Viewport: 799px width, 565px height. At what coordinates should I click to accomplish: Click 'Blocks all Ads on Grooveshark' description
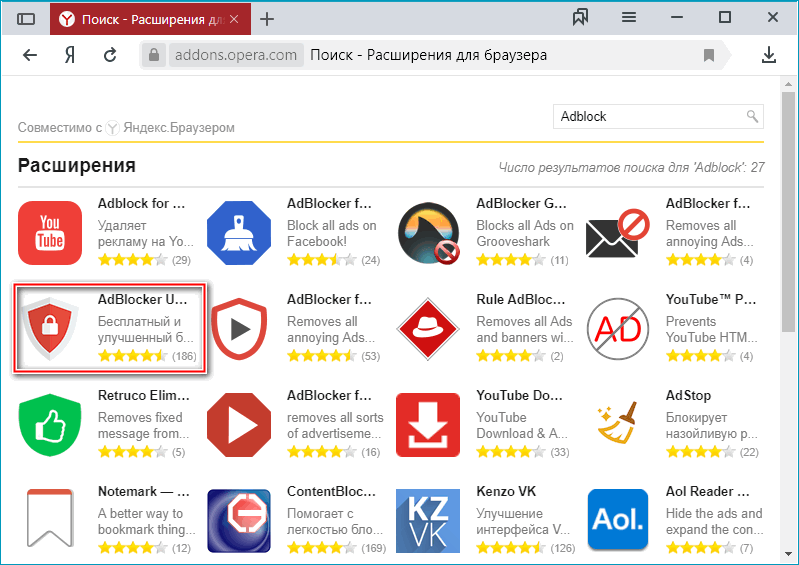525,233
